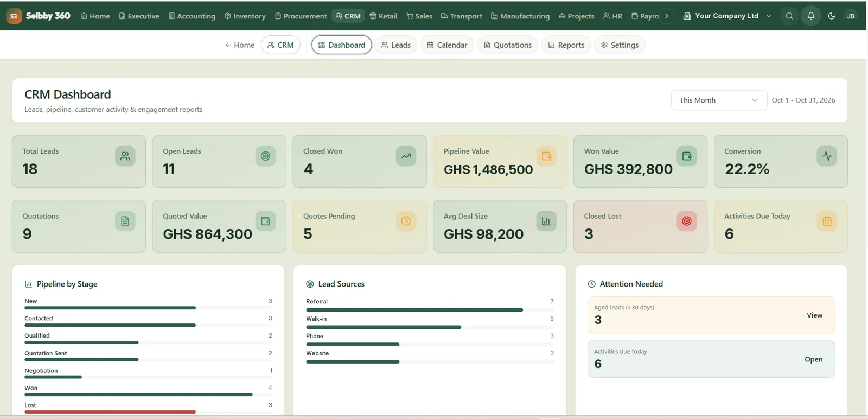Open the HR module
Viewport: 868px width, 419px height.
tap(613, 16)
